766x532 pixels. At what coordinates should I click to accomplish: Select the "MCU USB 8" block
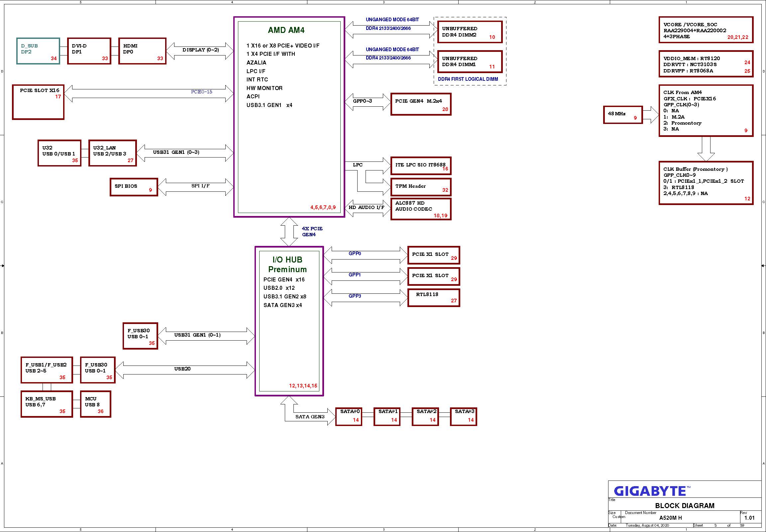point(96,404)
